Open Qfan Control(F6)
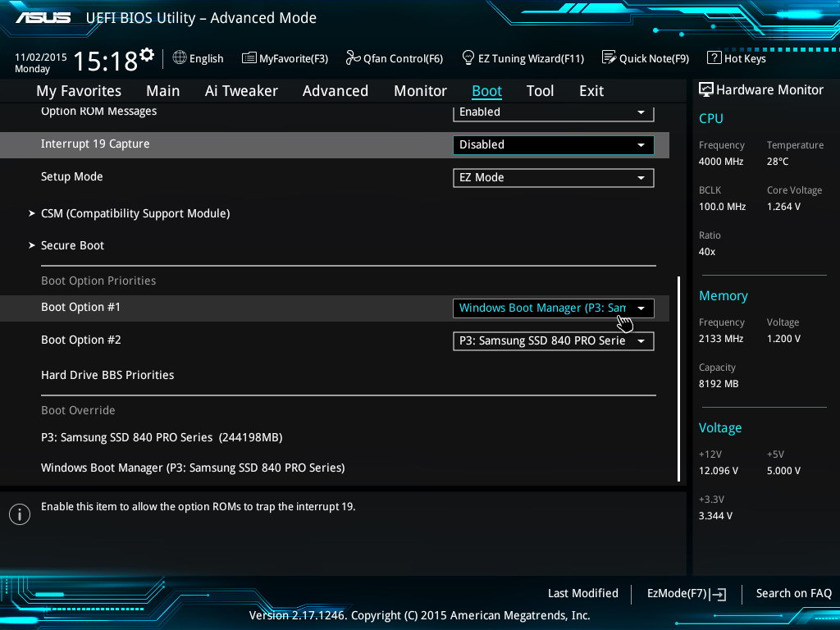 394,58
